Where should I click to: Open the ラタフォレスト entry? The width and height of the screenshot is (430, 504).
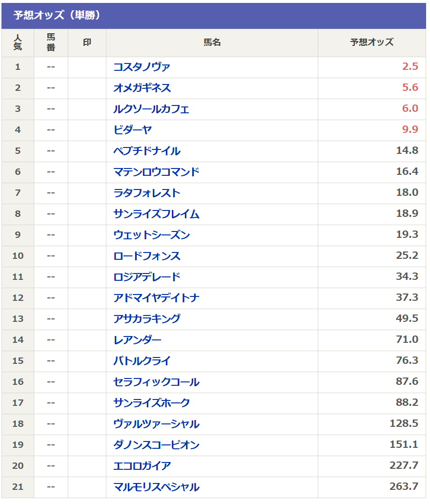point(146,193)
